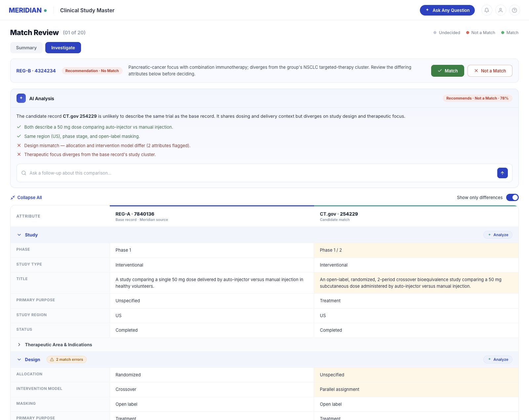
Task: Click Analyze in the Study section
Action: (x=498, y=235)
